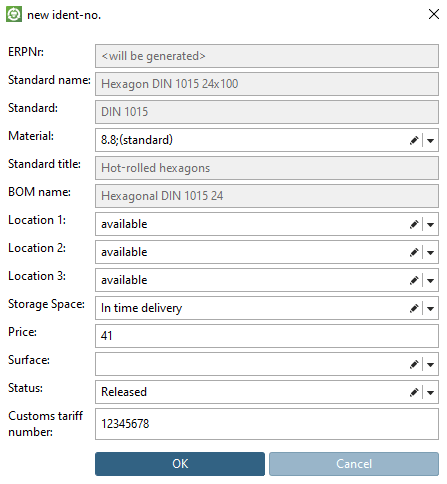447x484 pixels.
Task: Expand the Storage Space dropdown
Action: (x=430, y=309)
